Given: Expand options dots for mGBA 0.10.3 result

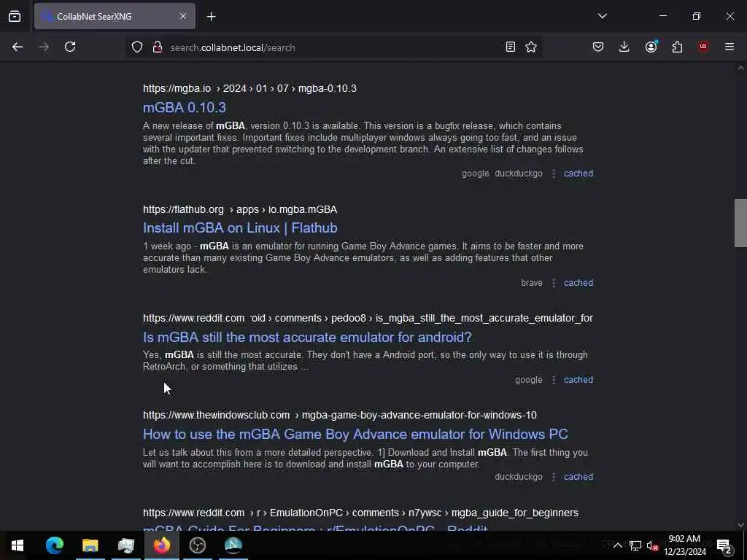Looking at the screenshot, I should coord(554,174).
